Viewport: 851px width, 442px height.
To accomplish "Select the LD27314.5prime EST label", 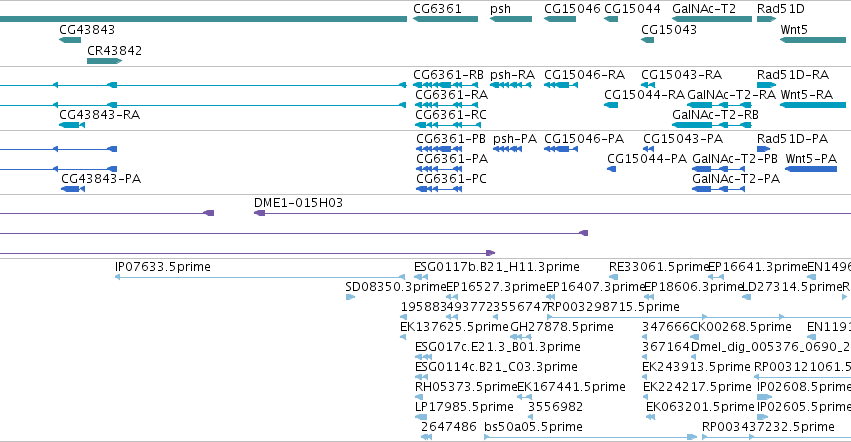I will pos(791,287).
